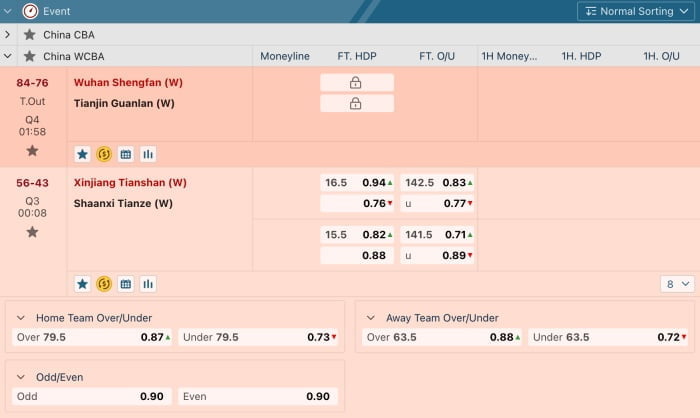Image resolution: width=700 pixels, height=418 pixels.
Task: Select Odd at 0.90
Action: (x=92, y=397)
